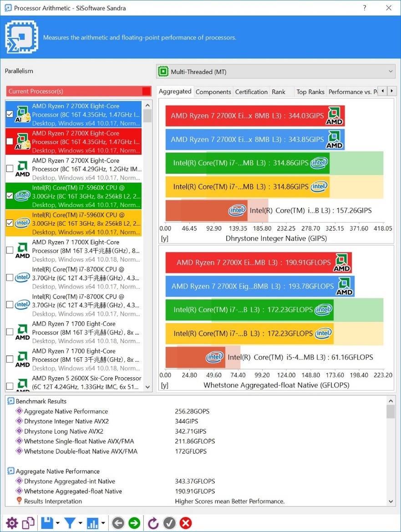Click Intel logo on 61.16GFLOPS bar
Image resolution: width=401 pixels, height=532 pixels.
coord(215,357)
